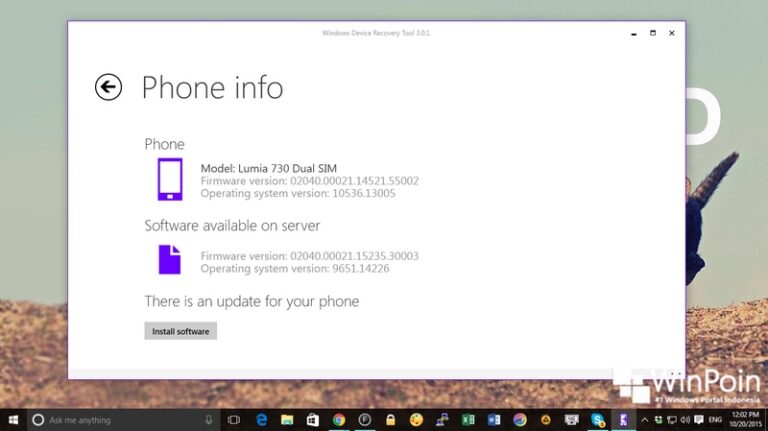
Task: Open network status in system tray
Action: coord(672,420)
